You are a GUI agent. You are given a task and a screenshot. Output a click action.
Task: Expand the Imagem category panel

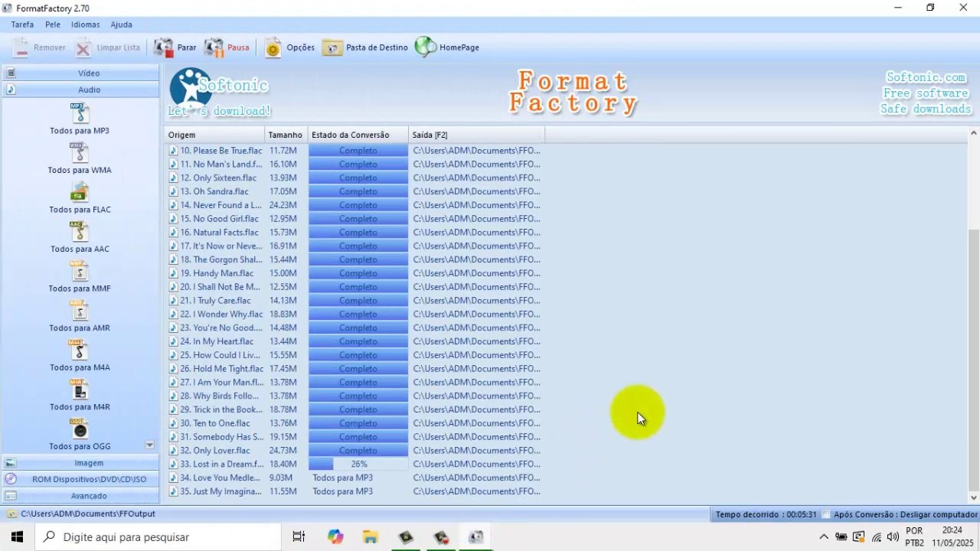(x=80, y=463)
